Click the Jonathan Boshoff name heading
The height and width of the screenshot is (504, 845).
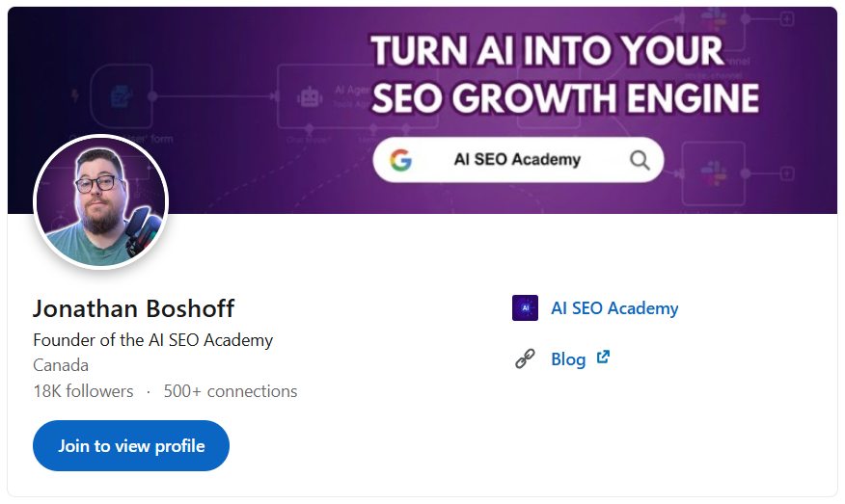(133, 308)
